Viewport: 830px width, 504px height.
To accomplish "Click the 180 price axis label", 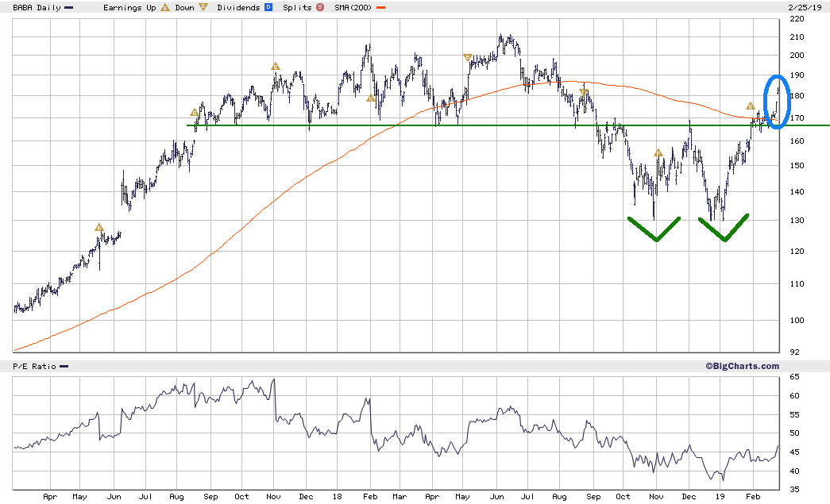I will pos(797,96).
